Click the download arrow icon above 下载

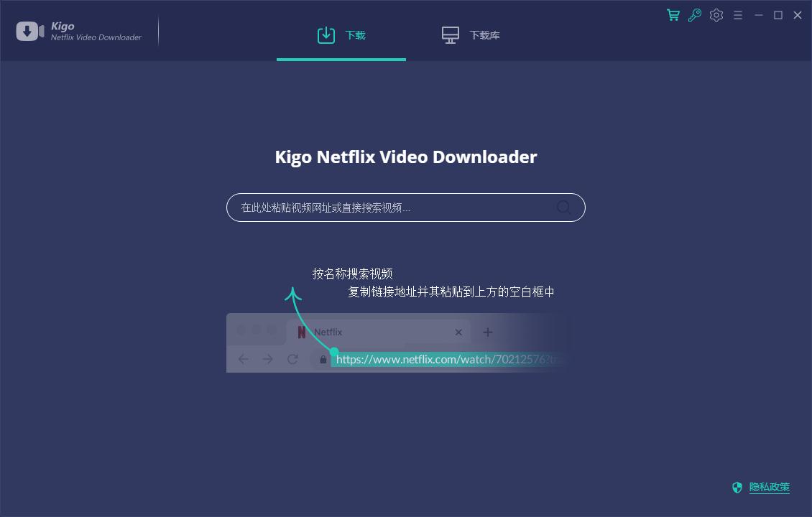click(326, 34)
